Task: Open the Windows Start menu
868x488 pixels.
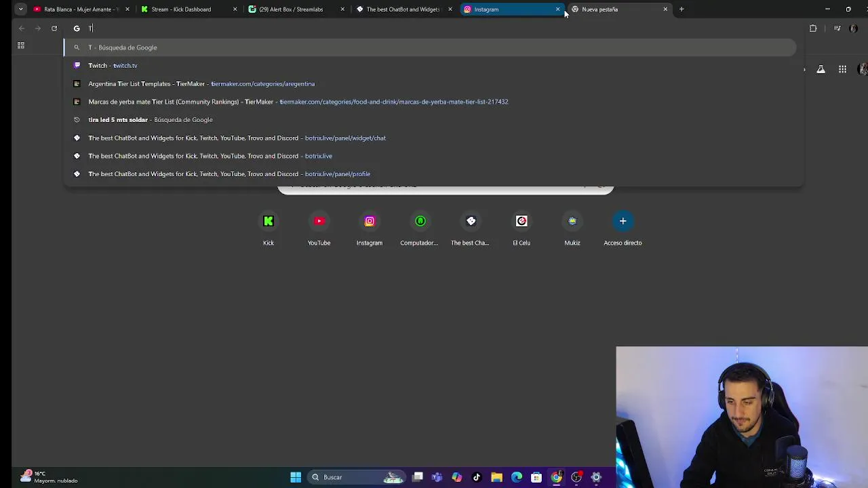Action: point(296,477)
